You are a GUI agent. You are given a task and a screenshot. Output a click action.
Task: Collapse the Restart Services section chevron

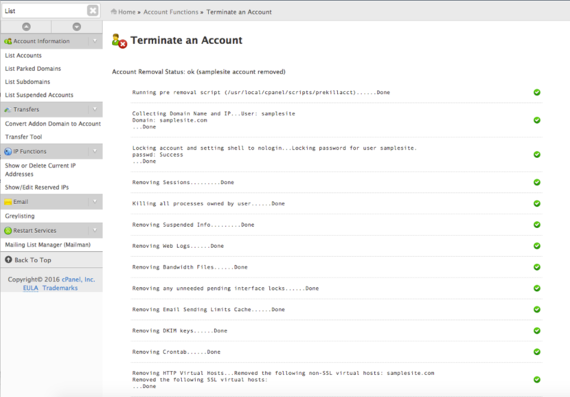coord(95,230)
